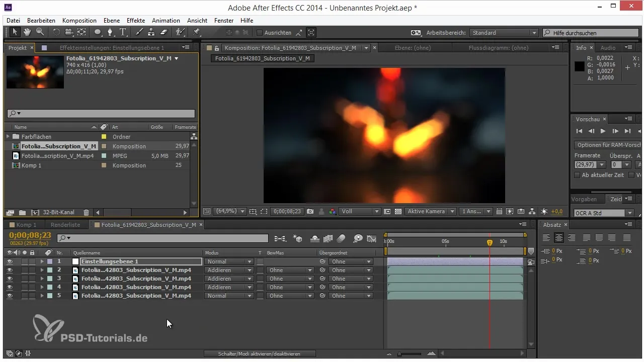Enable the Ausrichten checkbox
644x362 pixels.
260,33
